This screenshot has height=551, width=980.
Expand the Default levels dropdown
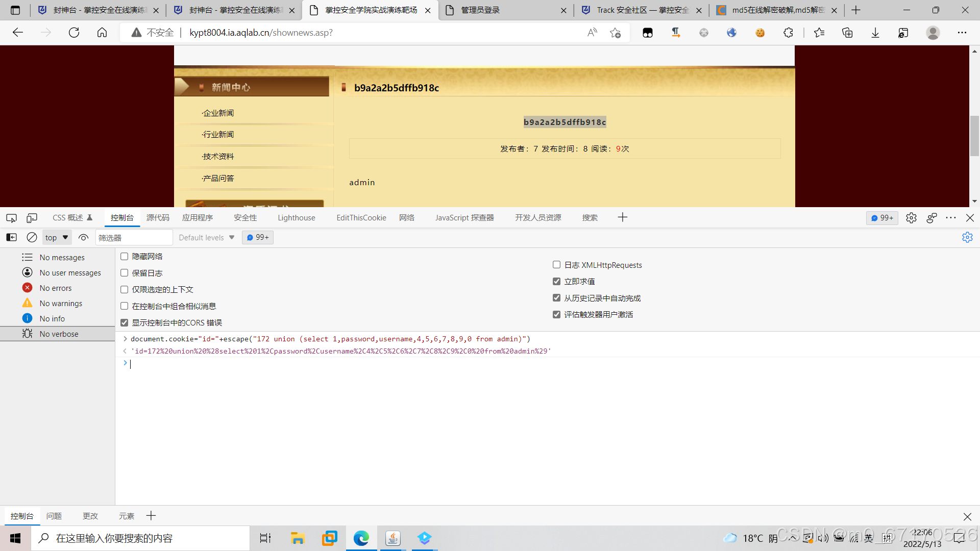point(206,237)
